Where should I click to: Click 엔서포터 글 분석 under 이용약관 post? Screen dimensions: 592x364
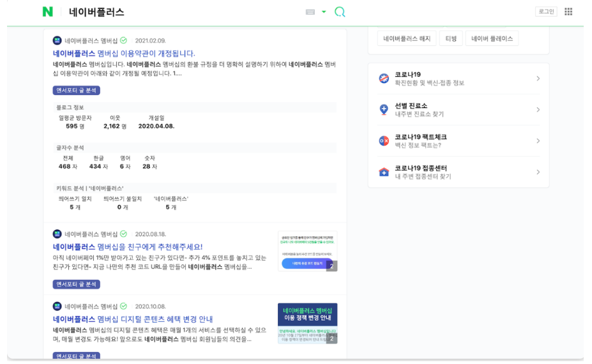tap(76, 90)
